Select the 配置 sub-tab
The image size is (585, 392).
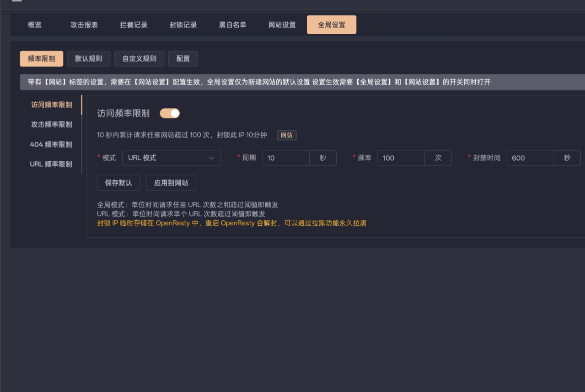pyautogui.click(x=183, y=59)
